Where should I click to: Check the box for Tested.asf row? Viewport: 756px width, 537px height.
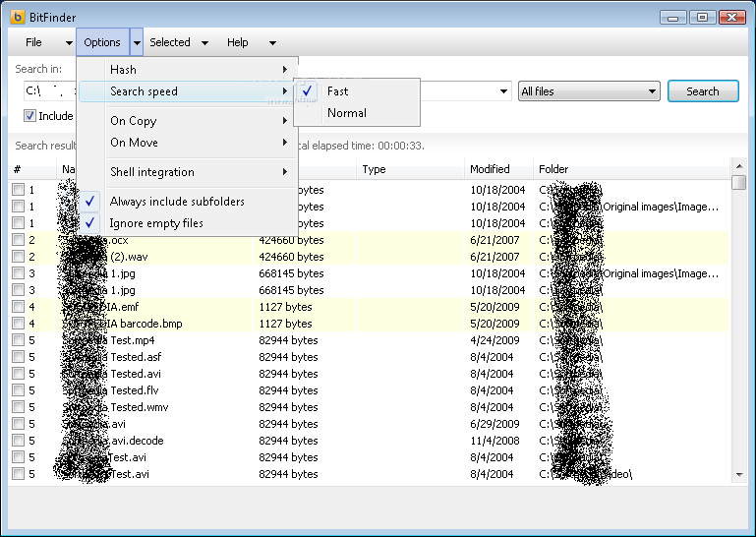[19, 357]
